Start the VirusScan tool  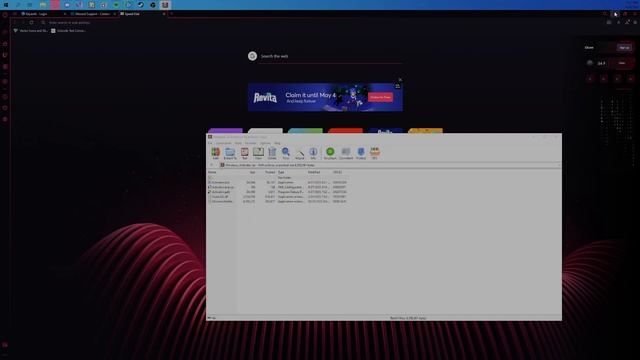[330, 153]
